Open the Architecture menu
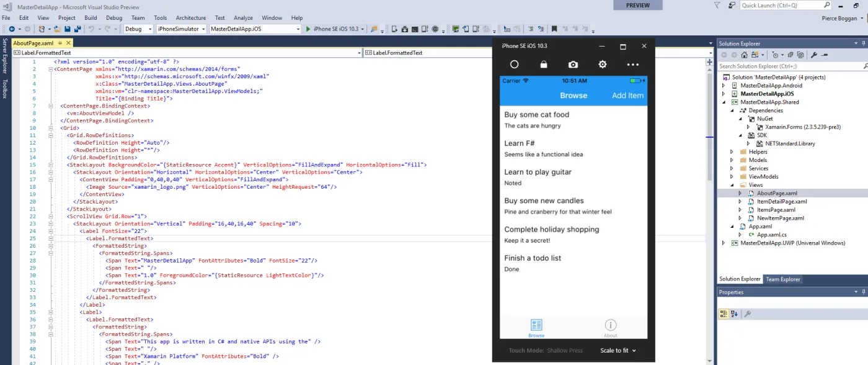Viewport: 868px width, 365px height. pyautogui.click(x=191, y=18)
